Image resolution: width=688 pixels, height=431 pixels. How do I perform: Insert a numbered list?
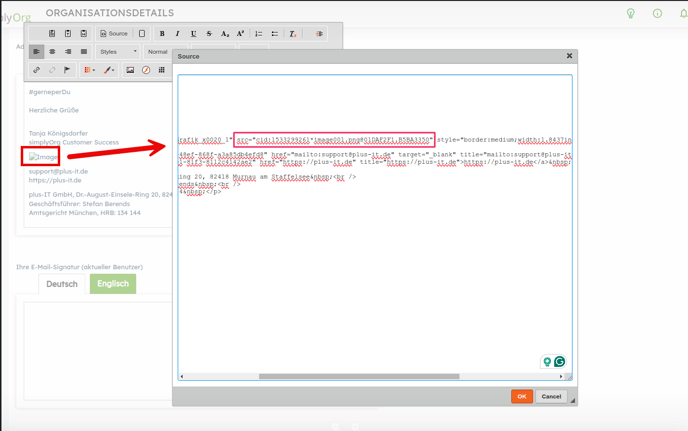tap(258, 34)
